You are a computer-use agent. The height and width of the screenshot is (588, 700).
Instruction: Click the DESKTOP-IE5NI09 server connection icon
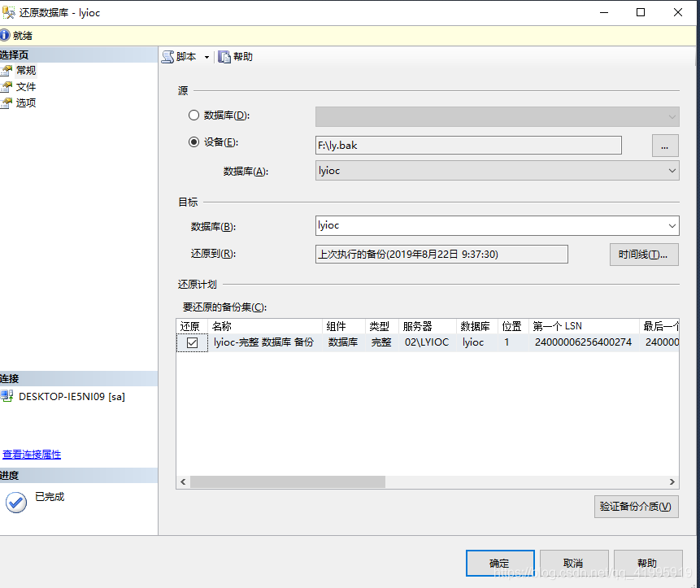coord(7,397)
